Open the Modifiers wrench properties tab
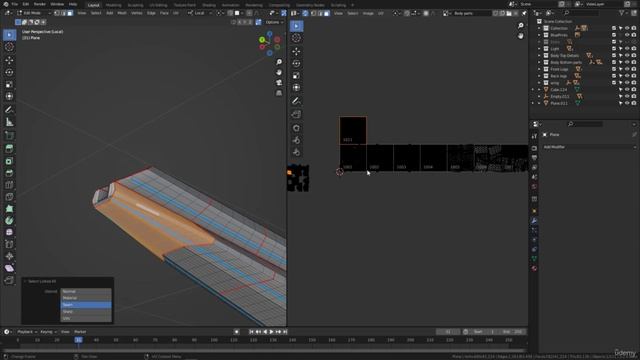 pyautogui.click(x=534, y=220)
